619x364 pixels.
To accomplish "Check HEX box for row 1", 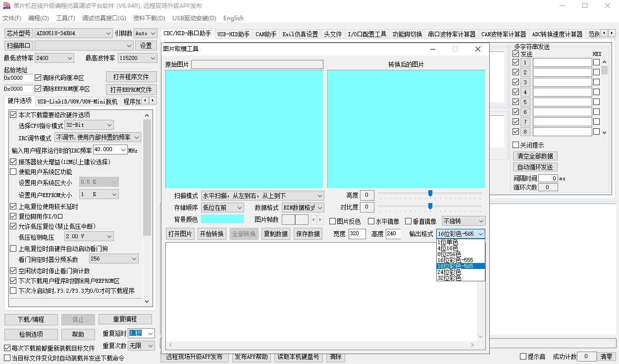I will [x=596, y=62].
